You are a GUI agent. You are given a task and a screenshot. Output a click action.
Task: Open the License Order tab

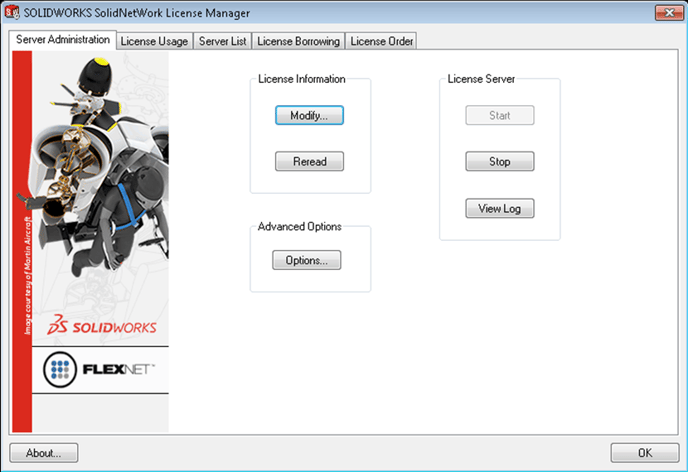pos(381,41)
